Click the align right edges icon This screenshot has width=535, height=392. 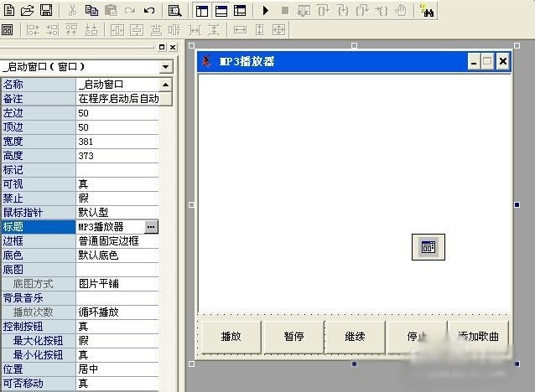point(52,30)
